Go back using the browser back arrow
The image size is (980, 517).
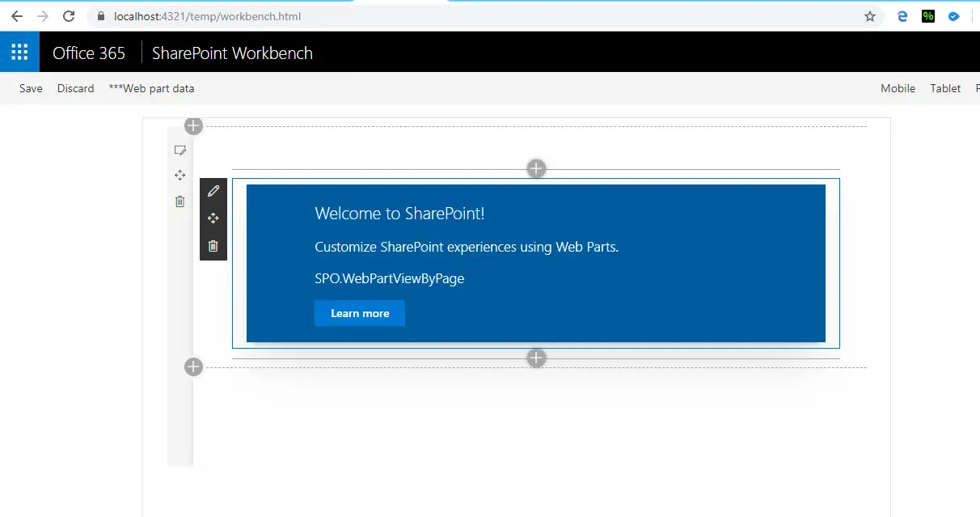pos(17,16)
